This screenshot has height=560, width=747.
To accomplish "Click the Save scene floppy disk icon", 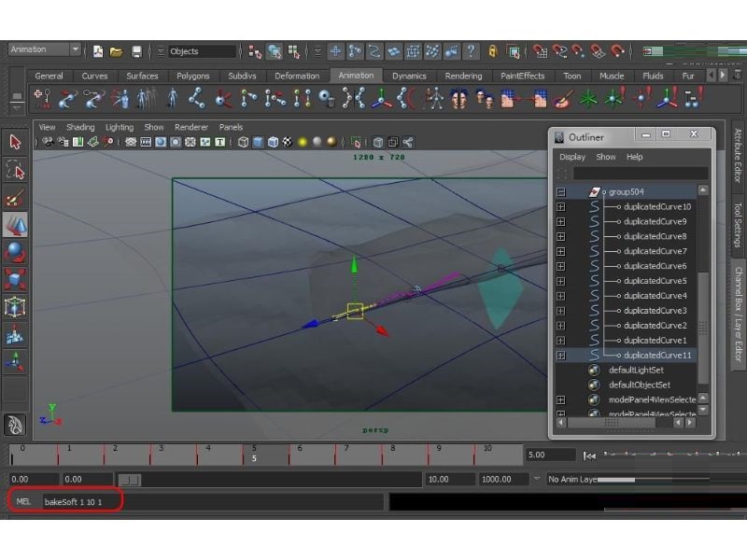I will coord(136,51).
